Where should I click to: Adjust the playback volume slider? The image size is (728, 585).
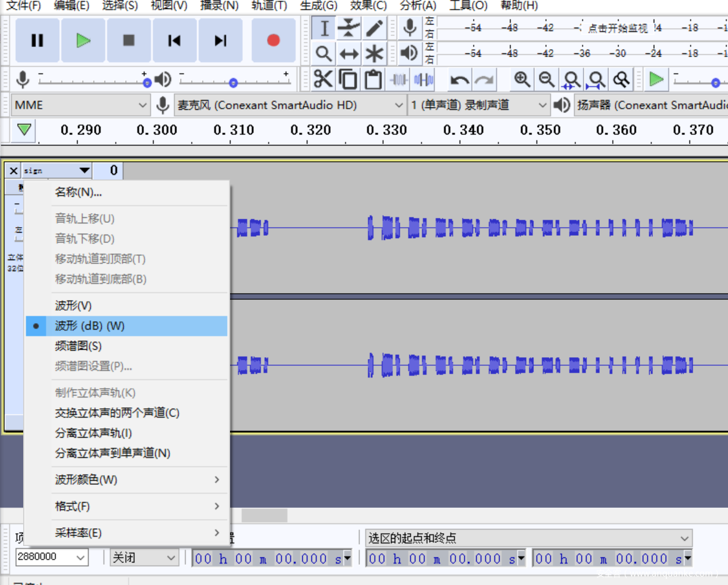pyautogui.click(x=233, y=82)
